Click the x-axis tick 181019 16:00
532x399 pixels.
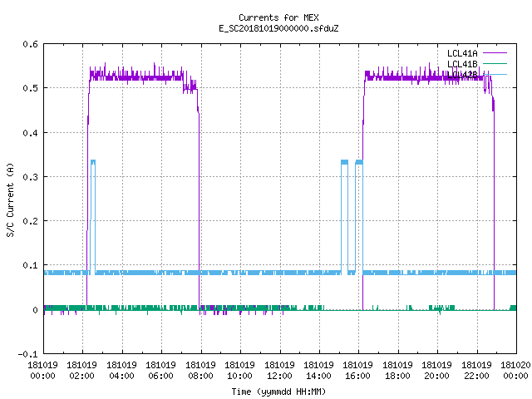point(358,370)
